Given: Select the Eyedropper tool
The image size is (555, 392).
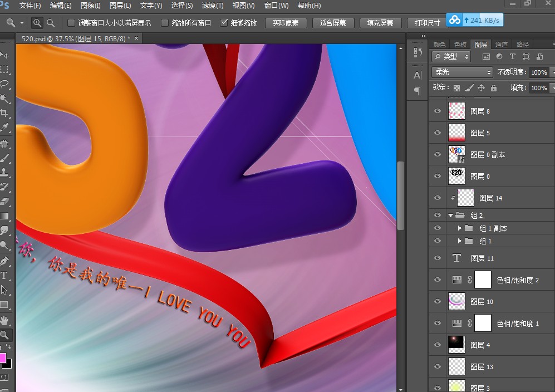Looking at the screenshot, I should tap(4, 128).
